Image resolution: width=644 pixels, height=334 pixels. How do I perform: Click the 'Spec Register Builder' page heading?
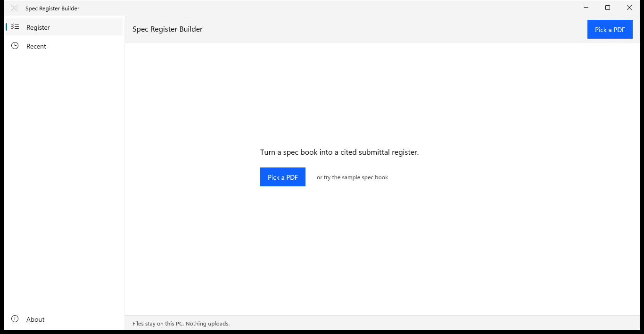[x=167, y=29]
